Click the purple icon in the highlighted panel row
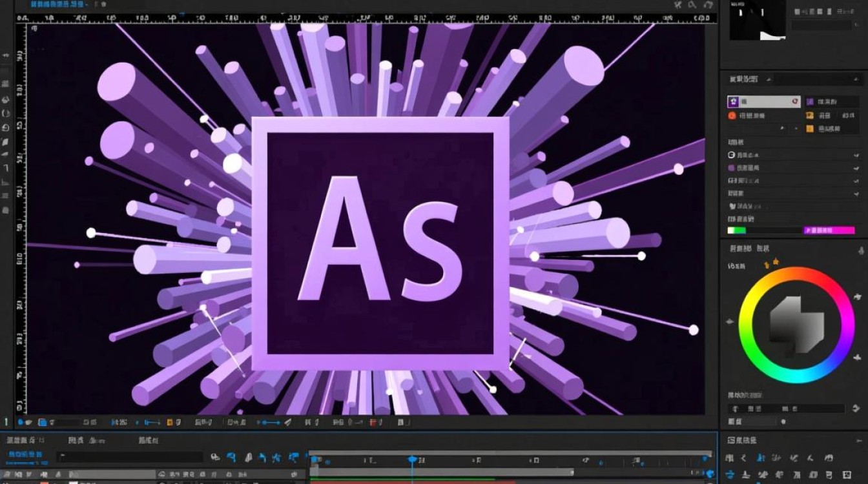 coord(733,102)
